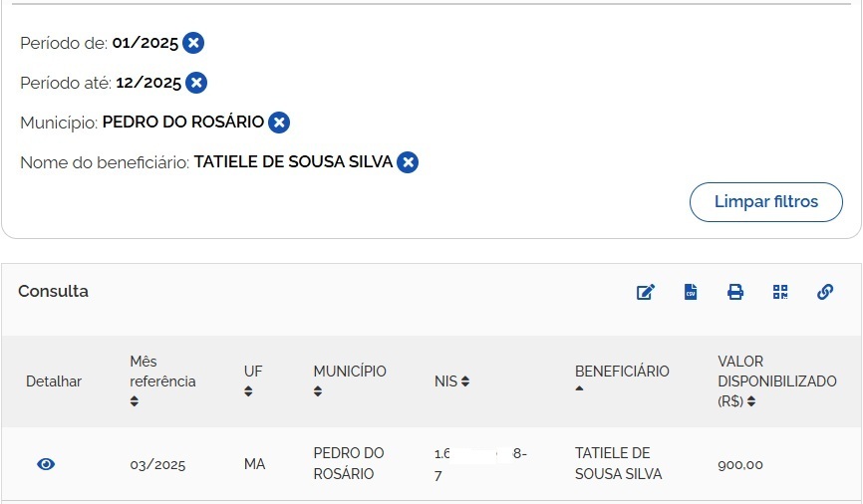
Task: Click the 03/2025 reference month cell
Action: tap(157, 464)
